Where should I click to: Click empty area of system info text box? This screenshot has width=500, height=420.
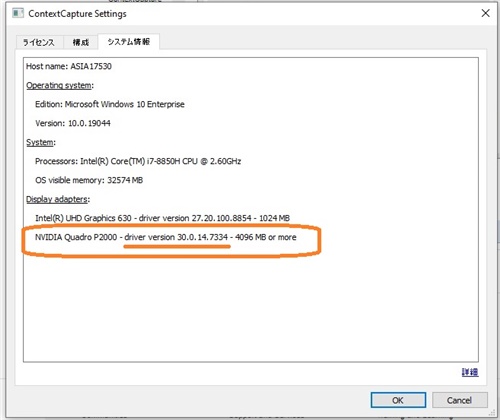[250, 307]
